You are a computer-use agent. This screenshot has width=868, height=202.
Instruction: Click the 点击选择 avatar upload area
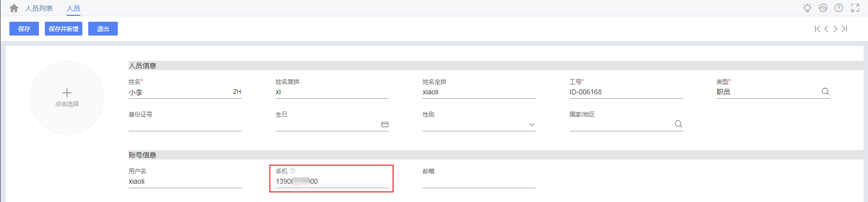pyautogui.click(x=67, y=97)
